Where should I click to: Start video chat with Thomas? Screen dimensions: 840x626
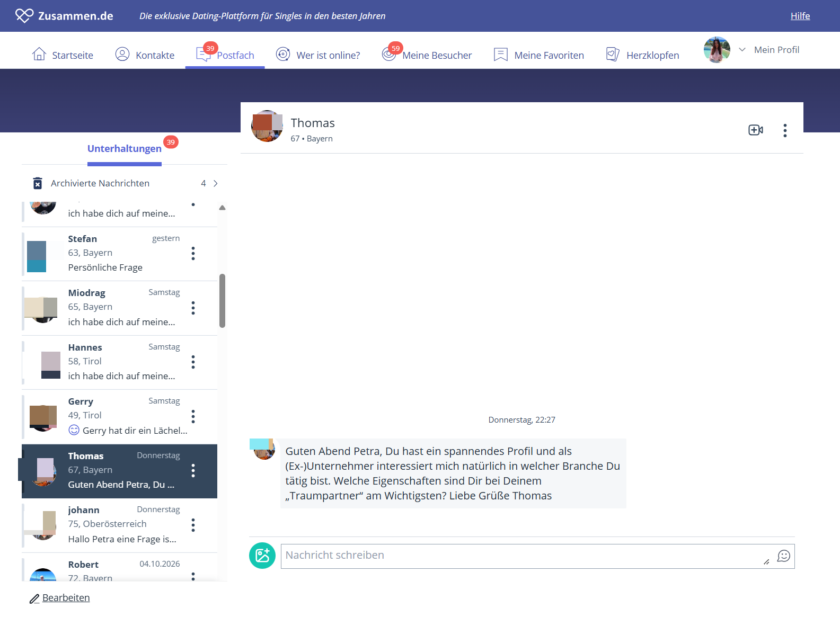pyautogui.click(x=756, y=130)
